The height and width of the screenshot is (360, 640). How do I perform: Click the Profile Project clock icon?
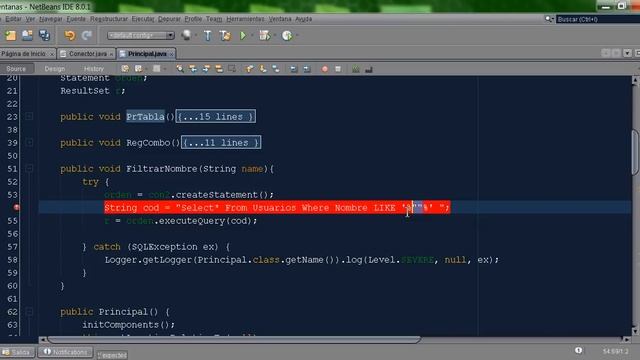[287, 36]
